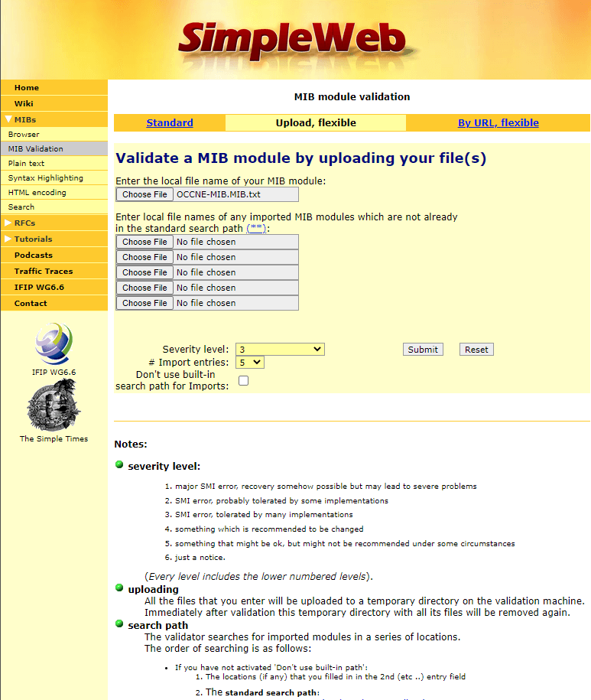Switch to the Standard tab
The width and height of the screenshot is (591, 700).
[x=170, y=122]
